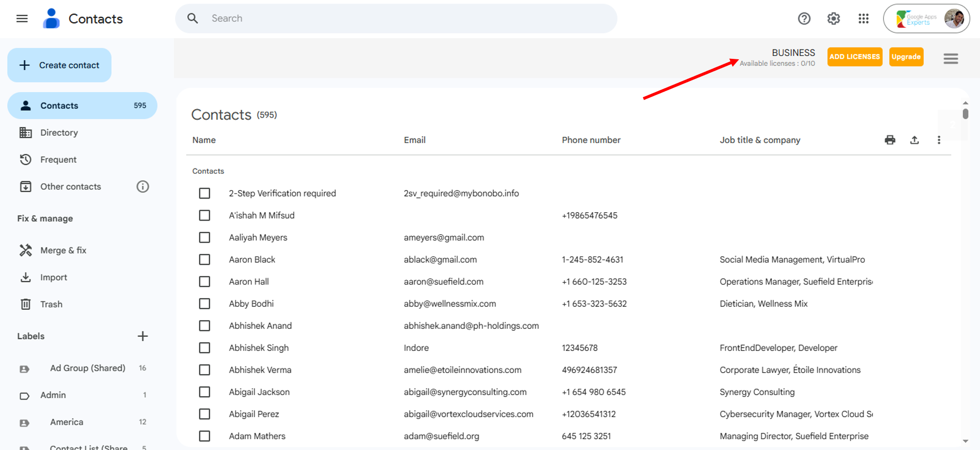The height and width of the screenshot is (450, 980).
Task: Add a new label with plus icon
Action: [x=143, y=336]
